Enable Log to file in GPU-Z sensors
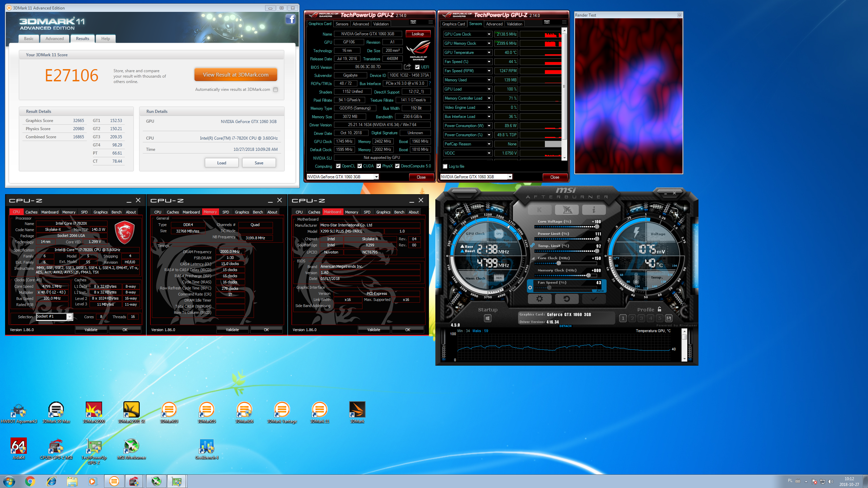 click(445, 166)
